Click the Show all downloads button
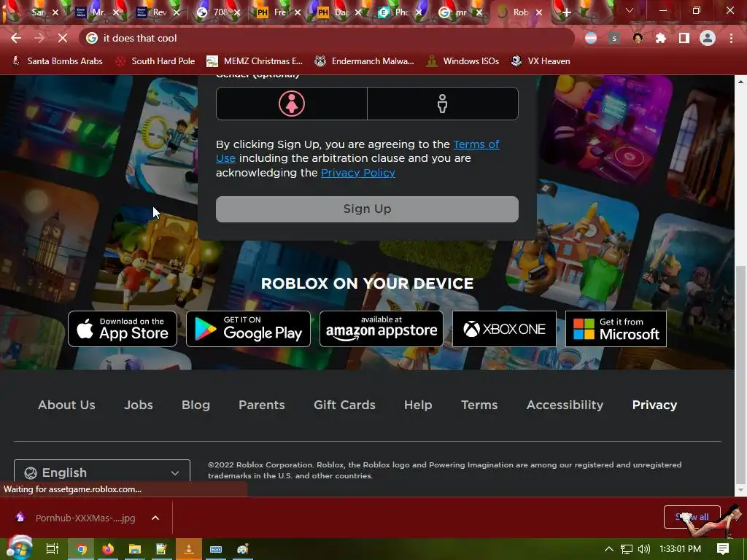 692,517
